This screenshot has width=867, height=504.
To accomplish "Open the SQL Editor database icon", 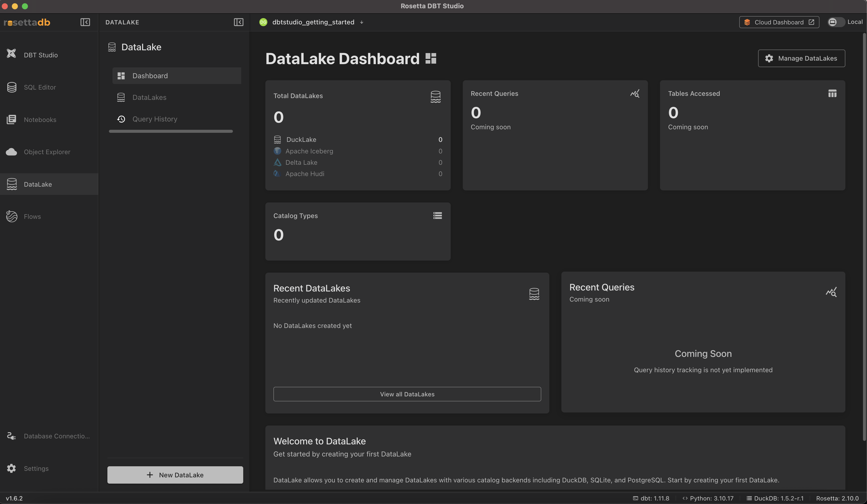I will 12,87.
